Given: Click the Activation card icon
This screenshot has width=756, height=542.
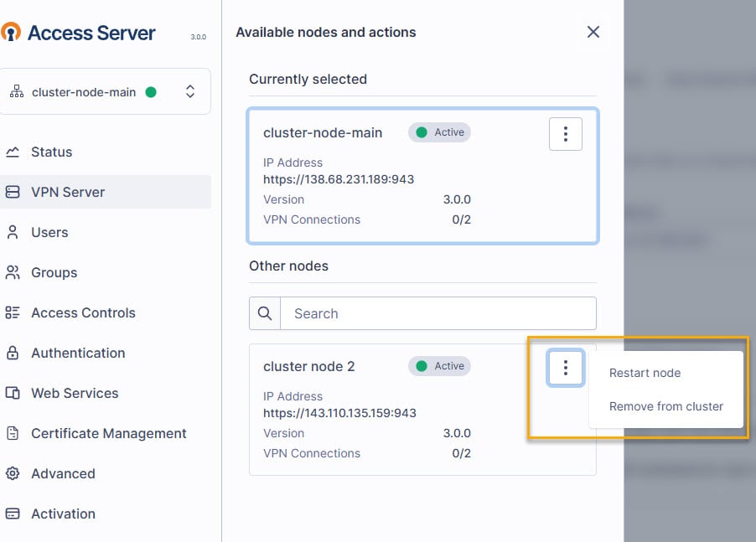Looking at the screenshot, I should pyautogui.click(x=13, y=514).
